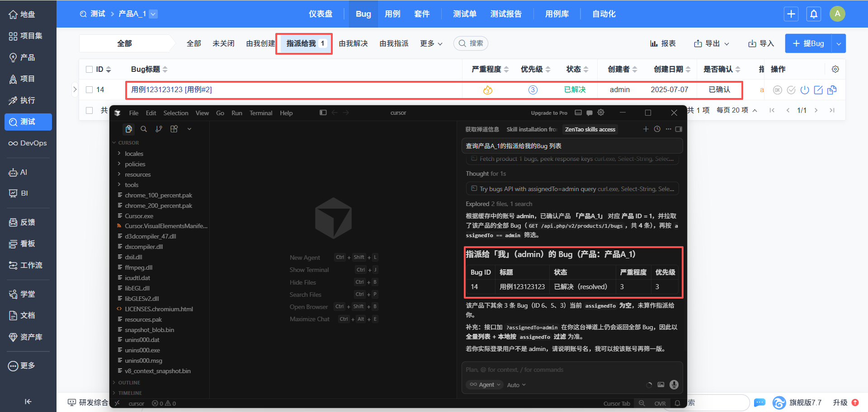Click the notification bell icon
This screenshot has height=412, width=868.
point(814,14)
